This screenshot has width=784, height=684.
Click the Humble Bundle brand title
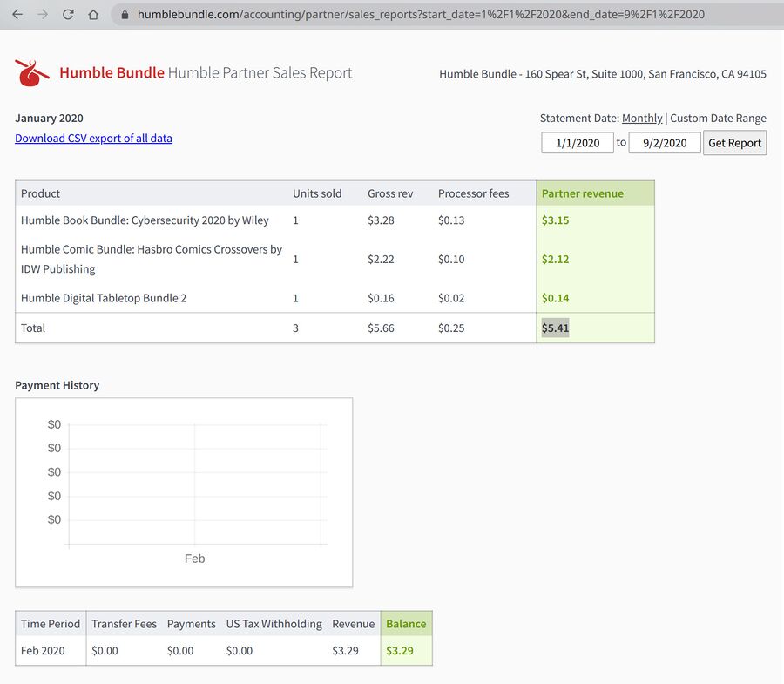coord(112,73)
